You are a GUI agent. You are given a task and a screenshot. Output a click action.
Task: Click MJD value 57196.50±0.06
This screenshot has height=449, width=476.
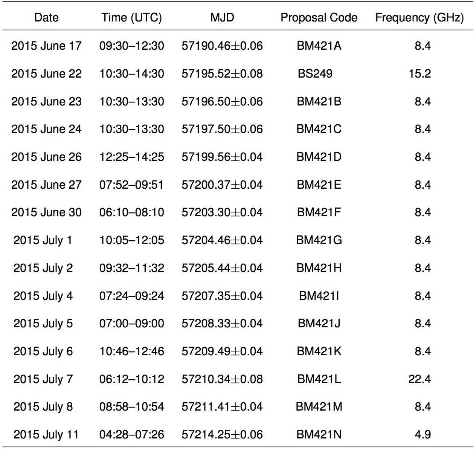(222, 101)
